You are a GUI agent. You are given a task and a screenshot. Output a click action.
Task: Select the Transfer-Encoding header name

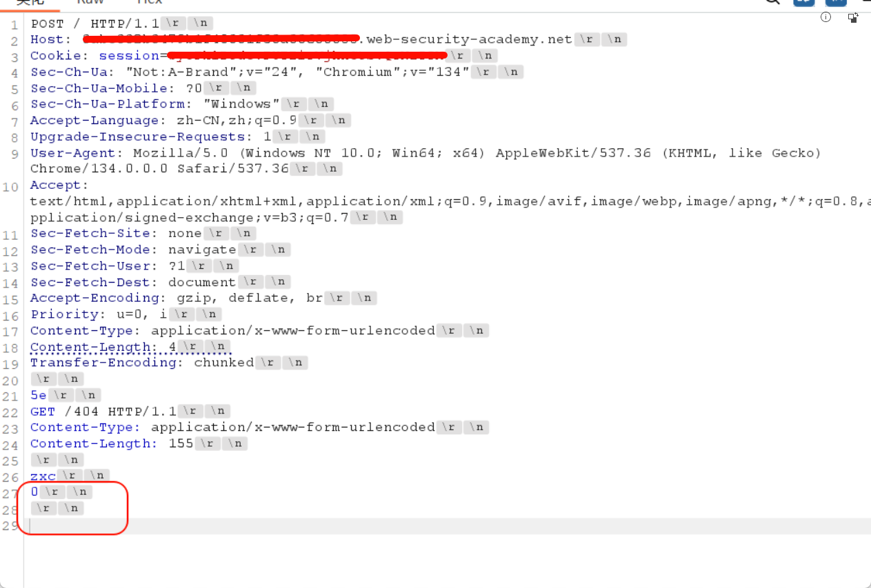107,363
